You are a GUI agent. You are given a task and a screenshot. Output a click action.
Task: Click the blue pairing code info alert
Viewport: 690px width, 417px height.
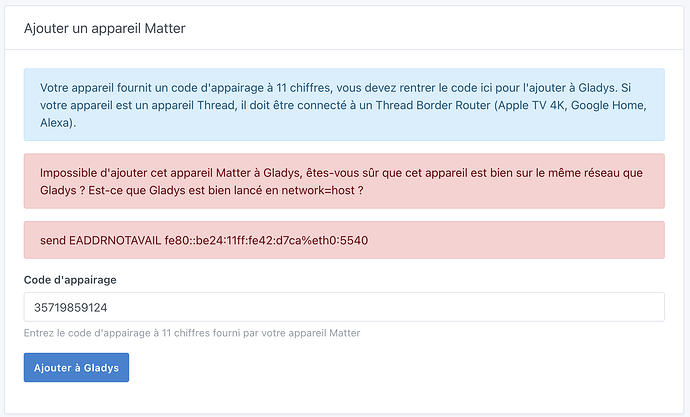[344, 105]
